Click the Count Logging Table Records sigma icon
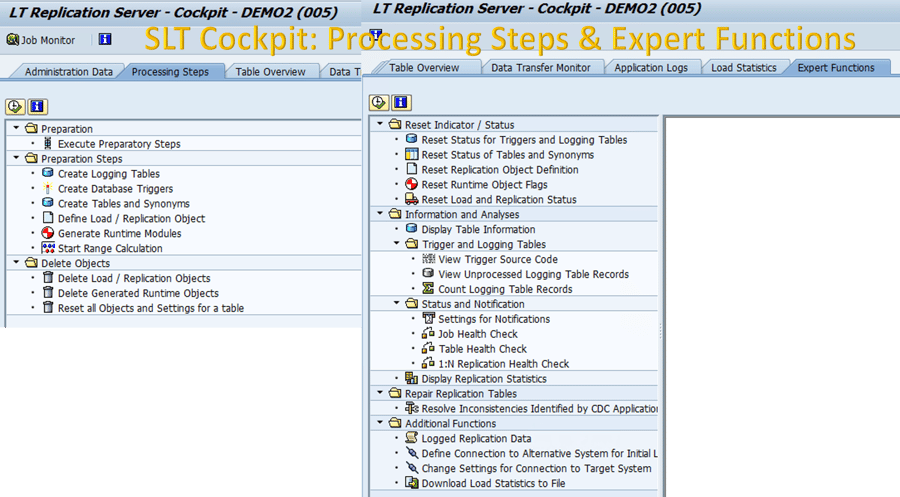The image size is (900, 497). pyautogui.click(x=428, y=288)
